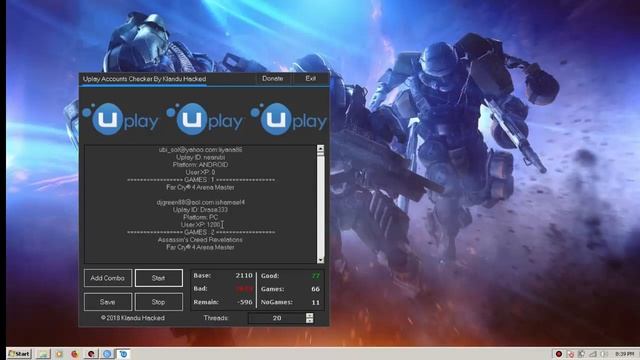Click the 'GAMES : 2' separator line
640x360 pixels.
[x=200, y=232]
